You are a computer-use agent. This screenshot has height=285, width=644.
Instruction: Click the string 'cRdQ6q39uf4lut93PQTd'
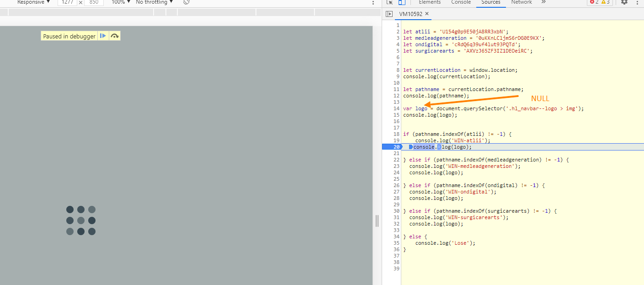click(484, 44)
